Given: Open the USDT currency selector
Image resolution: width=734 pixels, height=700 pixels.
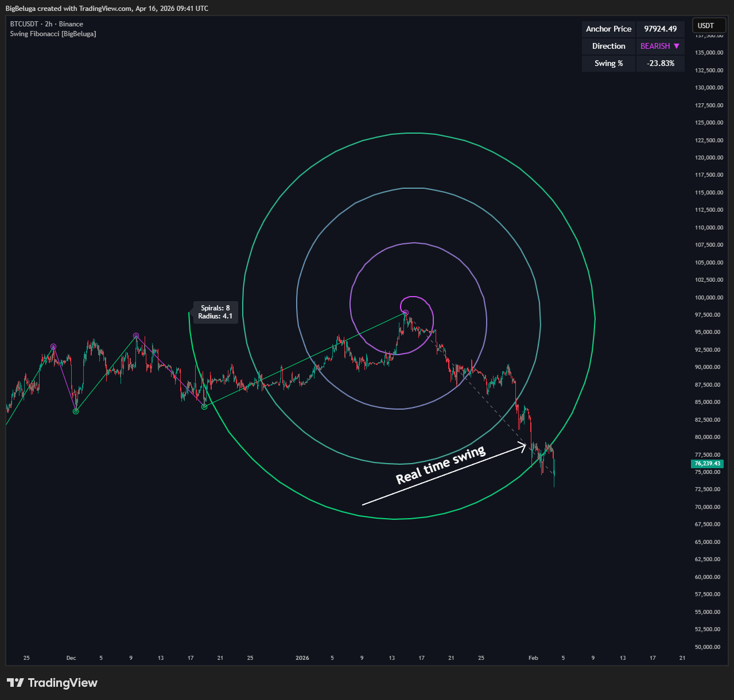Looking at the screenshot, I should click(x=709, y=25).
